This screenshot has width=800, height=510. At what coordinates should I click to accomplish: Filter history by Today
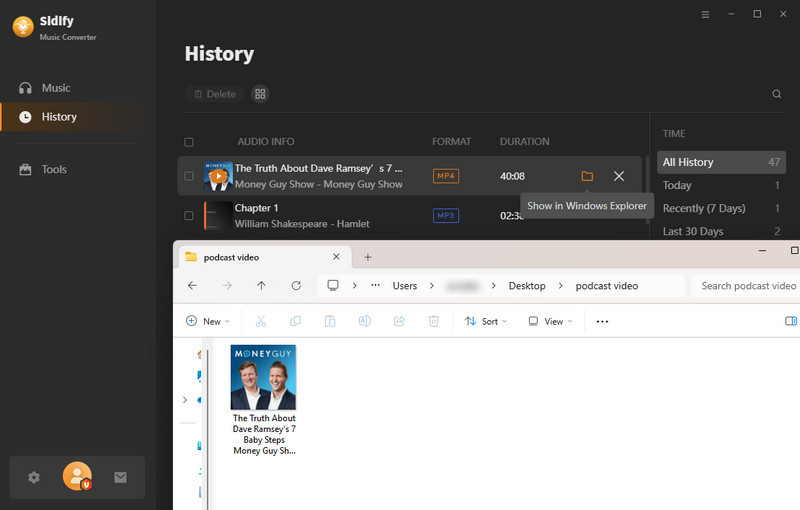tap(721, 185)
